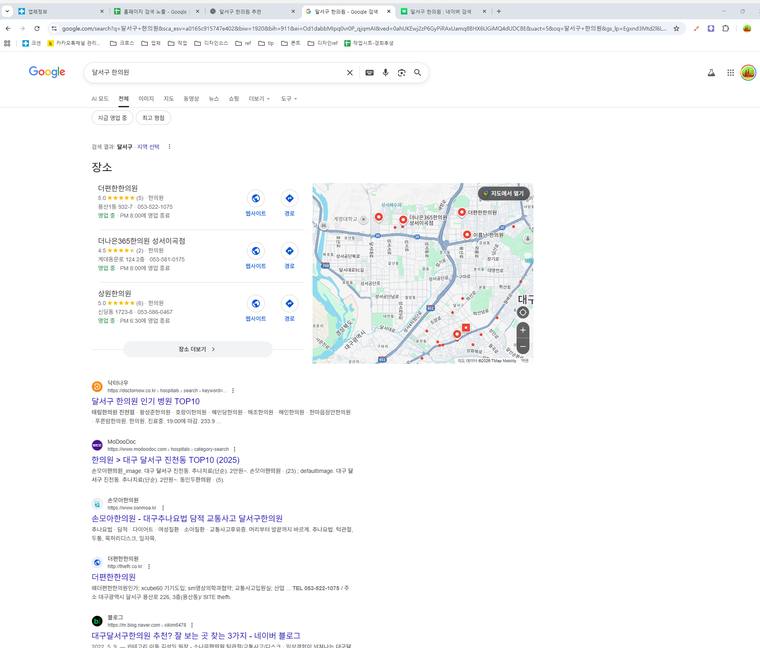
Task: Switch to 동영상 search tab
Action: [x=191, y=99]
